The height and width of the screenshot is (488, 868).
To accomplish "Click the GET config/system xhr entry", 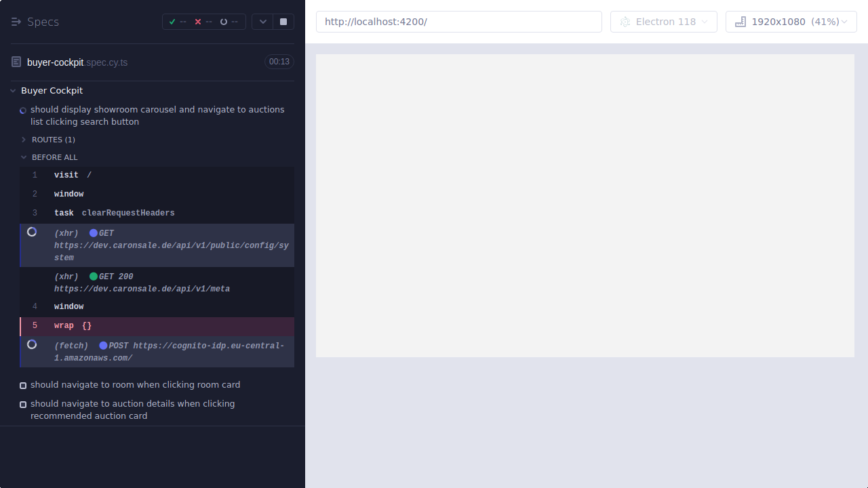I will tap(157, 245).
